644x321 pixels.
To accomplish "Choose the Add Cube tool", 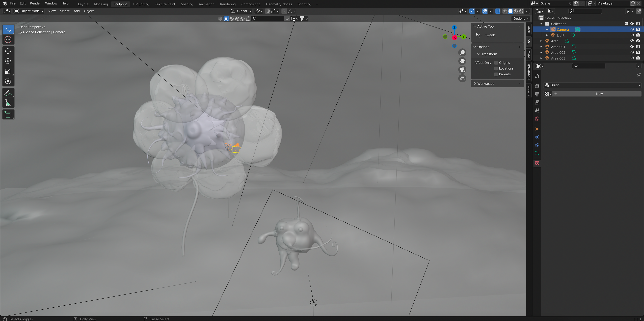I will [x=8, y=115].
